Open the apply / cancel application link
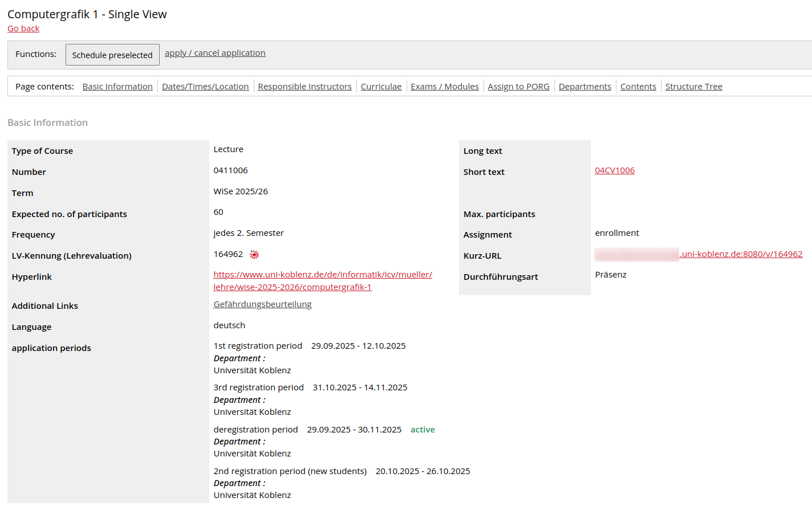Viewport: 812px width, 510px height. click(215, 53)
